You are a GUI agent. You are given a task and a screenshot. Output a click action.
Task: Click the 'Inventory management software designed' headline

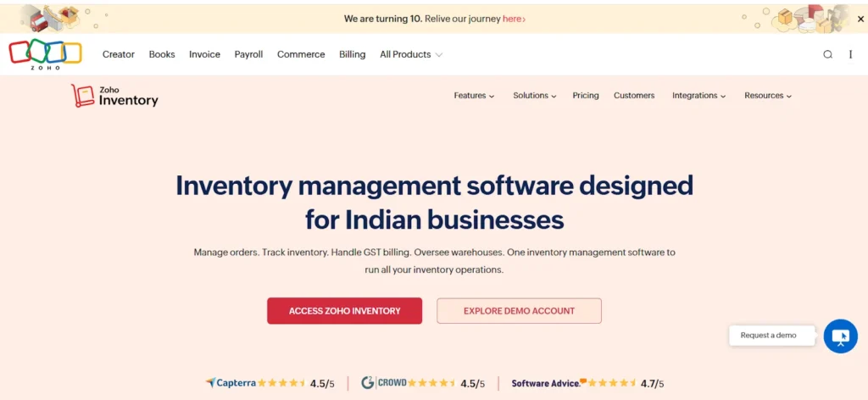click(434, 186)
